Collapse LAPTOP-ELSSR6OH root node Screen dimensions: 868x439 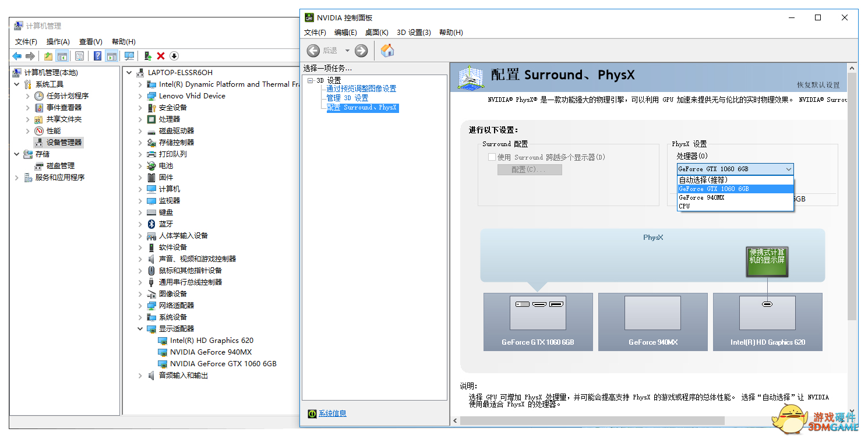point(129,73)
